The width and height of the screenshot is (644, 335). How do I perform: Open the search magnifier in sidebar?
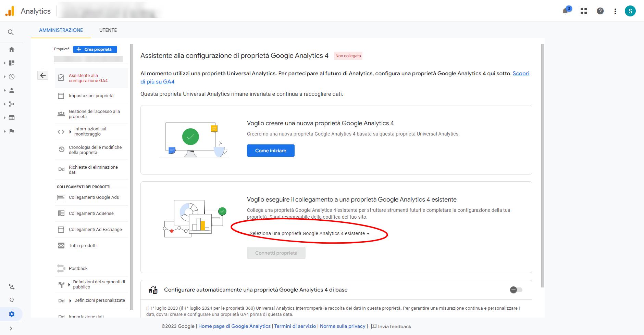(x=11, y=33)
